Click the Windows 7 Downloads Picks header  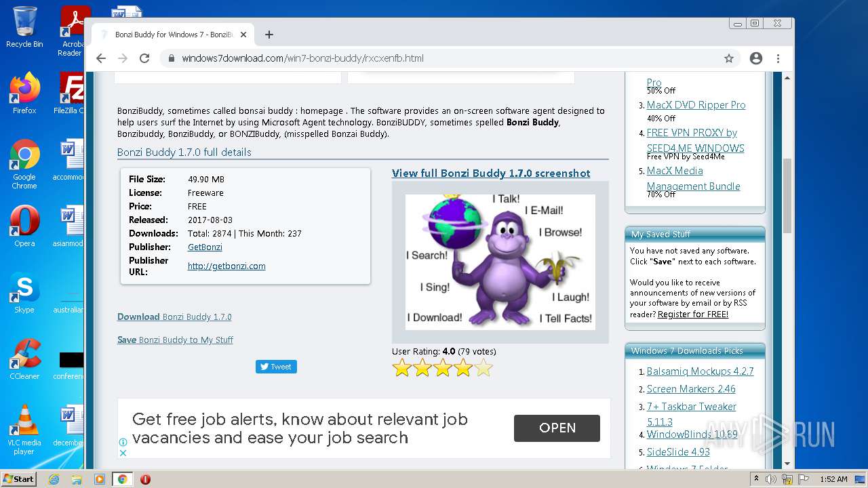[695, 350]
